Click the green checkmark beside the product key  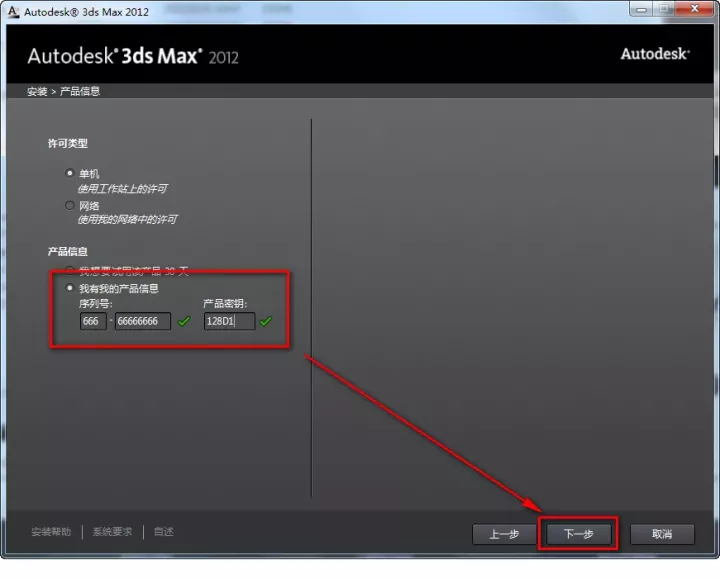click(x=266, y=321)
